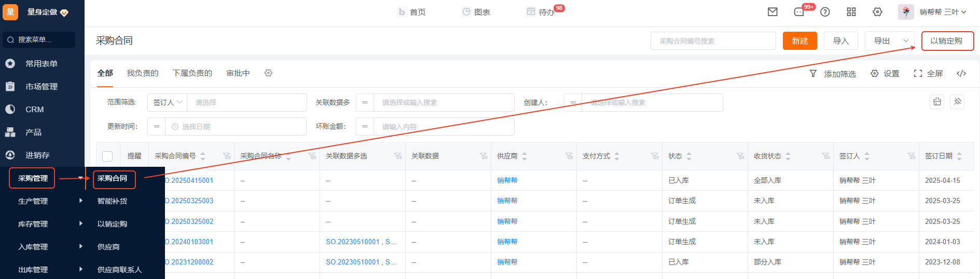
Task: Sort by 签订日期 column arrows
Action: (x=959, y=156)
